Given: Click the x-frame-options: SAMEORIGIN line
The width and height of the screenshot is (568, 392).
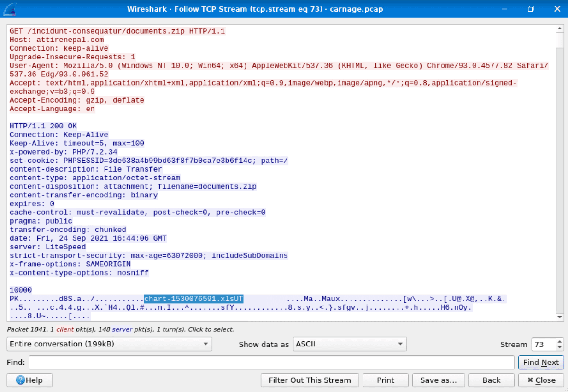Looking at the screenshot, I should point(70,264).
